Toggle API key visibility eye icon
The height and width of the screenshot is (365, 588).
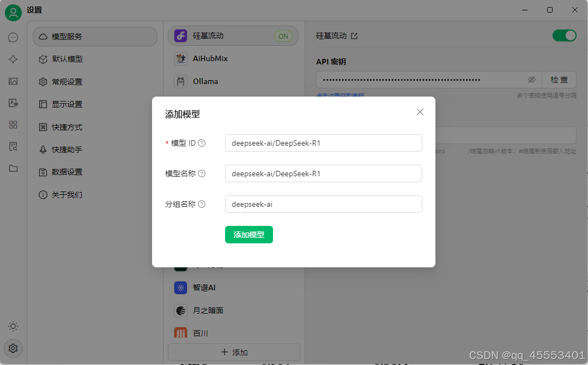tap(531, 80)
